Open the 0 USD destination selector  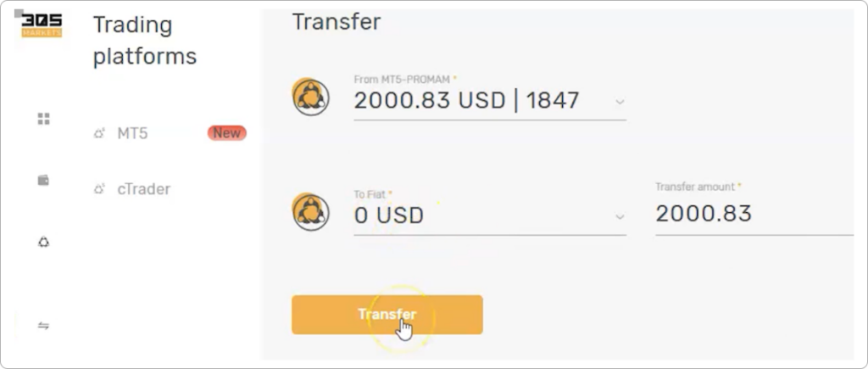click(x=490, y=215)
